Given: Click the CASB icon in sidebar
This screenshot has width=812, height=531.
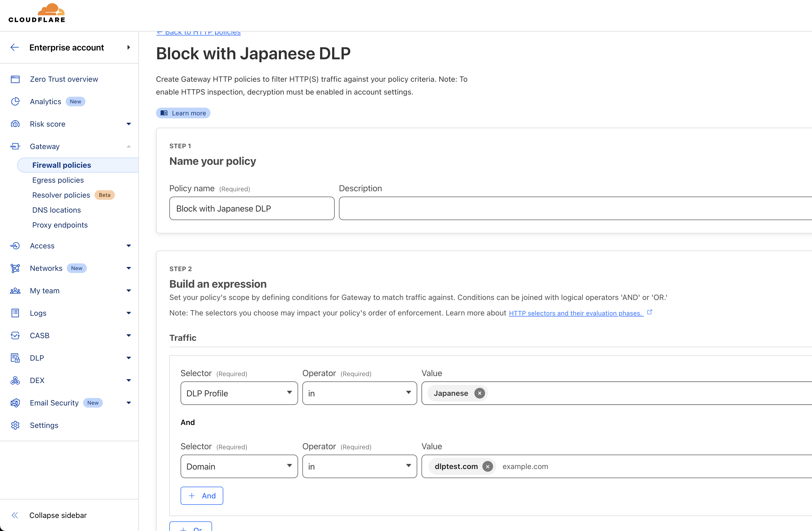Looking at the screenshot, I should [15, 335].
